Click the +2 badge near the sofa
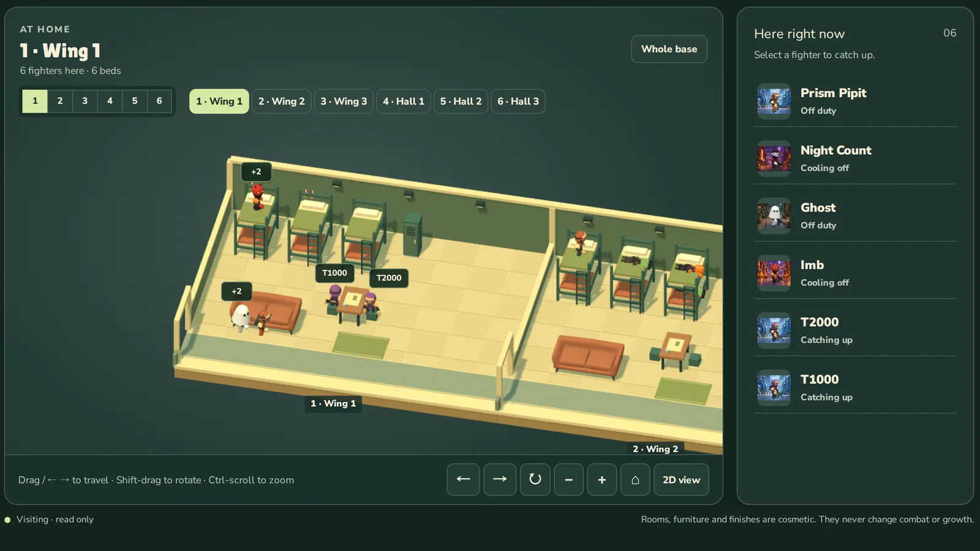The height and width of the screenshot is (551, 980). (236, 291)
